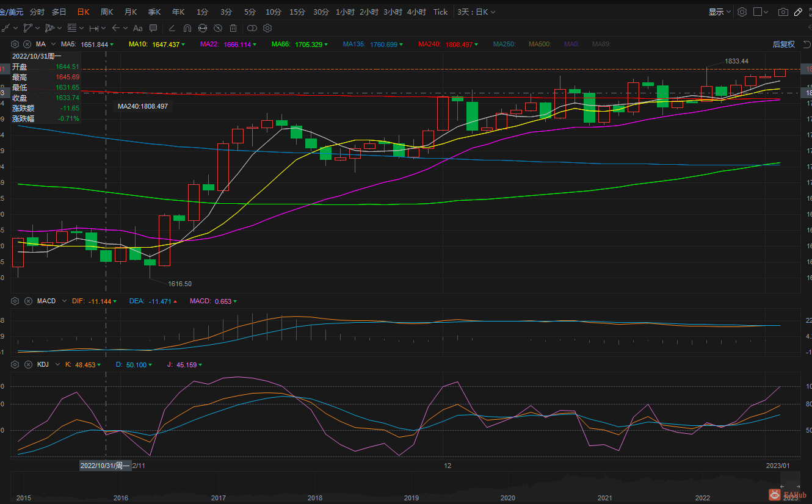Open dropdown next to arrow tool
Image resolution: width=812 pixels, height=504 pixels.
click(x=125, y=28)
